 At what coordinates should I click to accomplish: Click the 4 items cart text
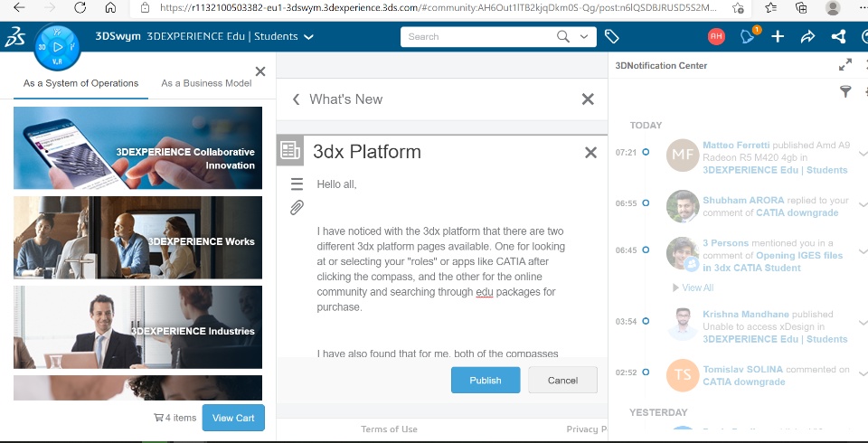[181, 418]
